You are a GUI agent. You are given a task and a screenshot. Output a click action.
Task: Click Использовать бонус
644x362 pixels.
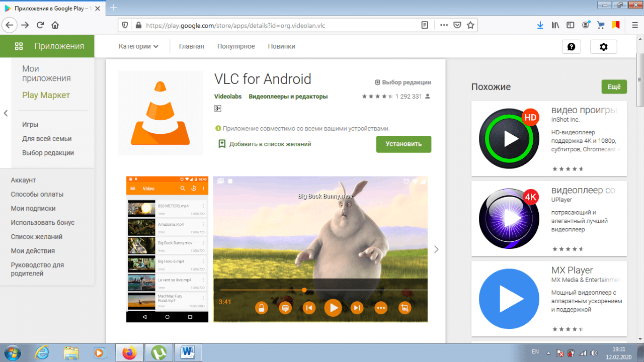[x=43, y=222]
